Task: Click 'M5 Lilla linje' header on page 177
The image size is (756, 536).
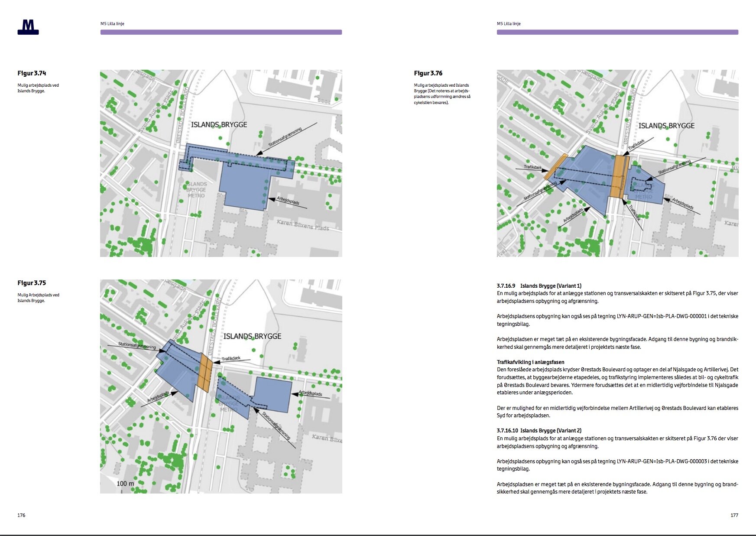Action: 509,24
